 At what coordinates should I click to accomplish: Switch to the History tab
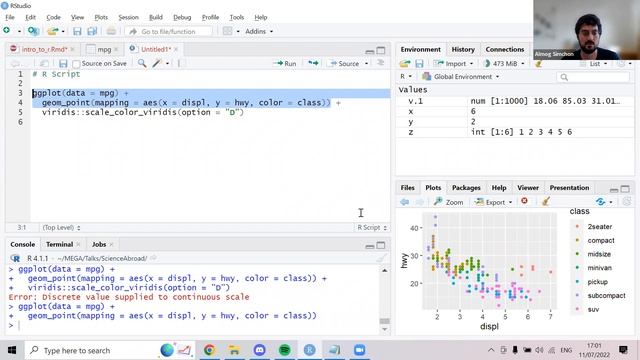[x=463, y=49]
